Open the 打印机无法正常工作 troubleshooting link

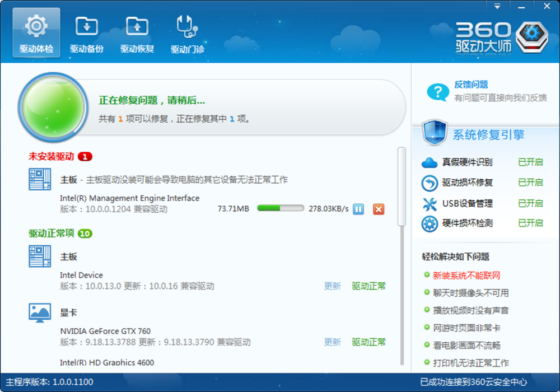click(x=471, y=363)
